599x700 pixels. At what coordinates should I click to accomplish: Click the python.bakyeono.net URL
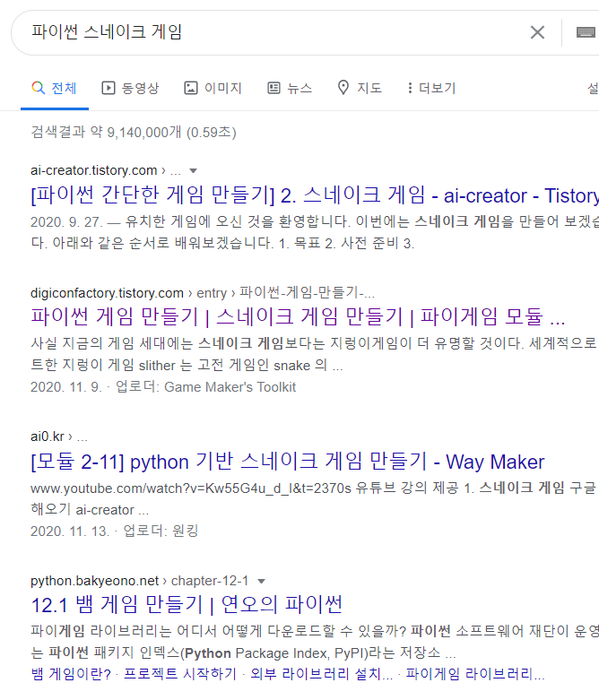(x=95, y=581)
